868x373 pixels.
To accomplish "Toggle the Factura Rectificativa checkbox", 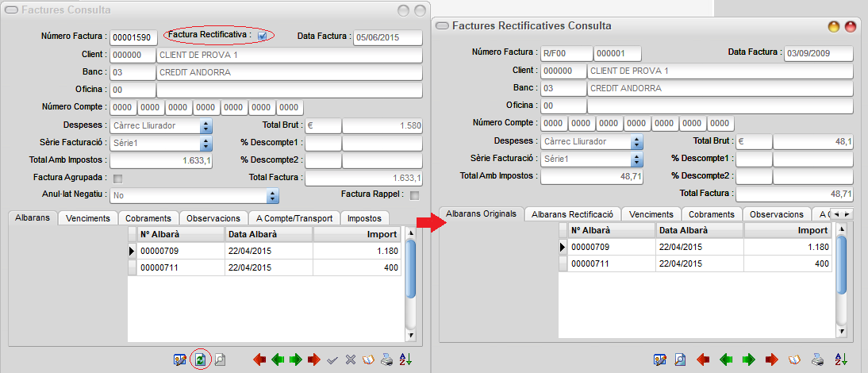I will (x=263, y=37).
